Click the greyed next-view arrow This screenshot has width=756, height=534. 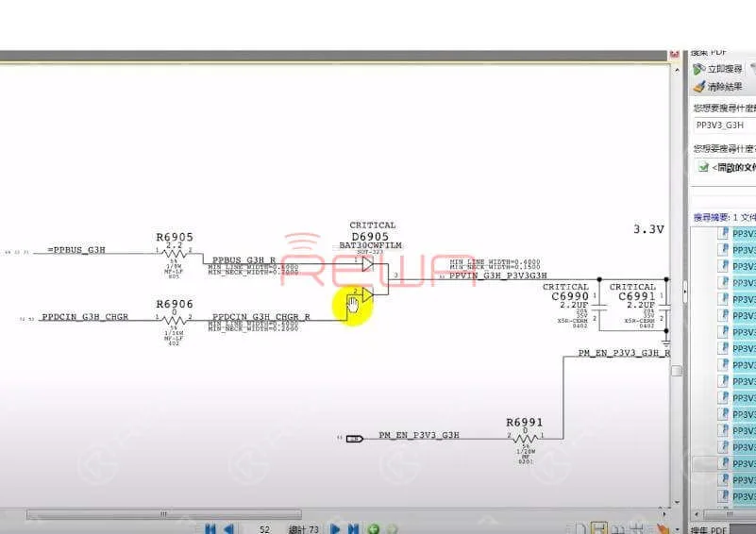[x=392, y=528]
